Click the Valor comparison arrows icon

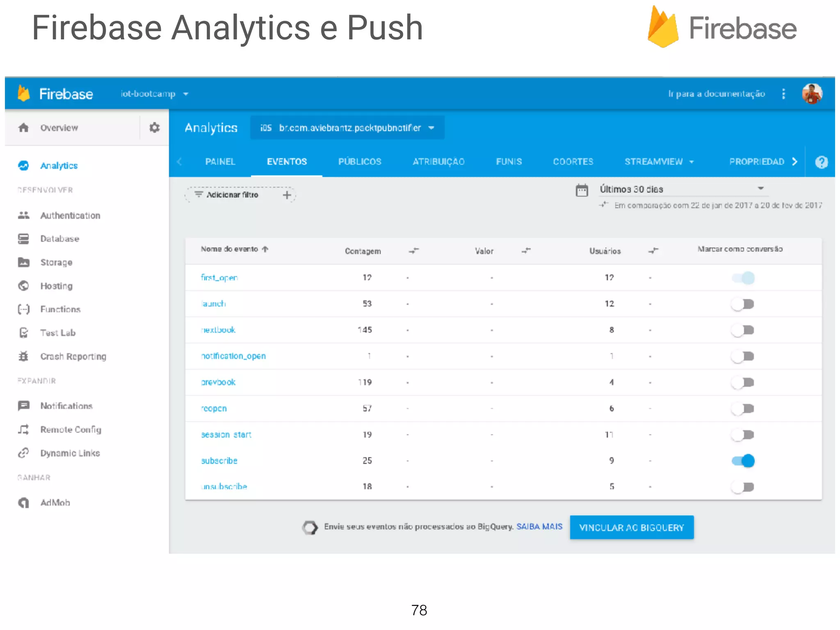(x=526, y=250)
